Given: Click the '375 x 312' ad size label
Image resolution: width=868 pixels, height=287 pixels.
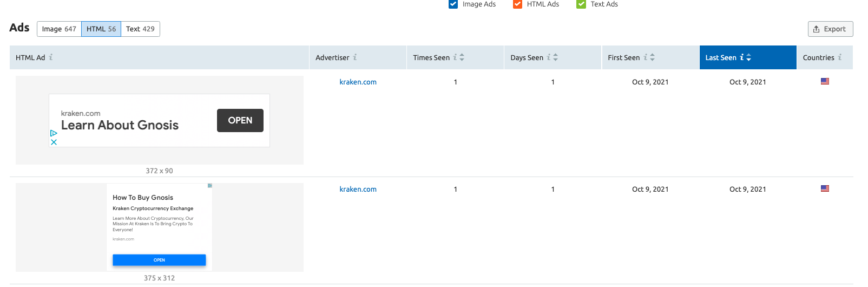Looking at the screenshot, I should coord(159,278).
